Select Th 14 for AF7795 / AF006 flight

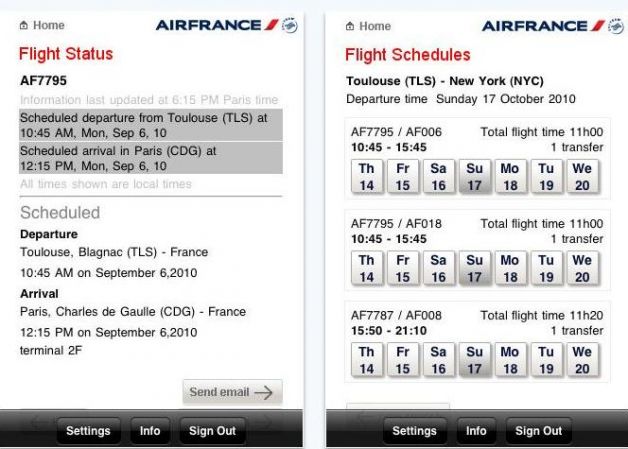coord(367,177)
